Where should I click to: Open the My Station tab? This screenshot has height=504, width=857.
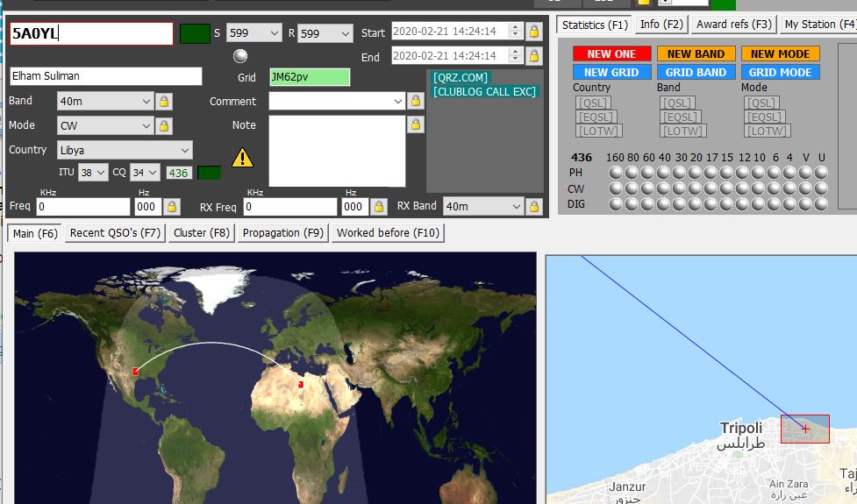pos(818,25)
